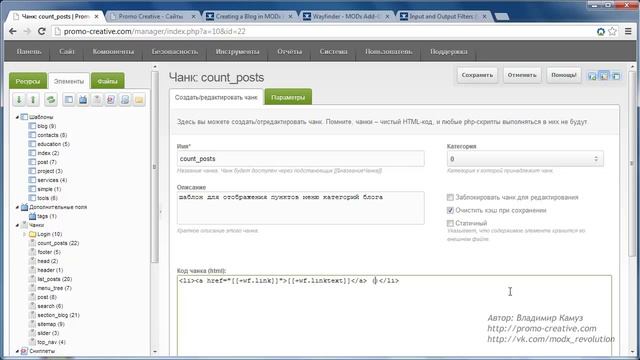Toggle the Статичный checkbox
640x360 pixels.
pyautogui.click(x=450, y=224)
